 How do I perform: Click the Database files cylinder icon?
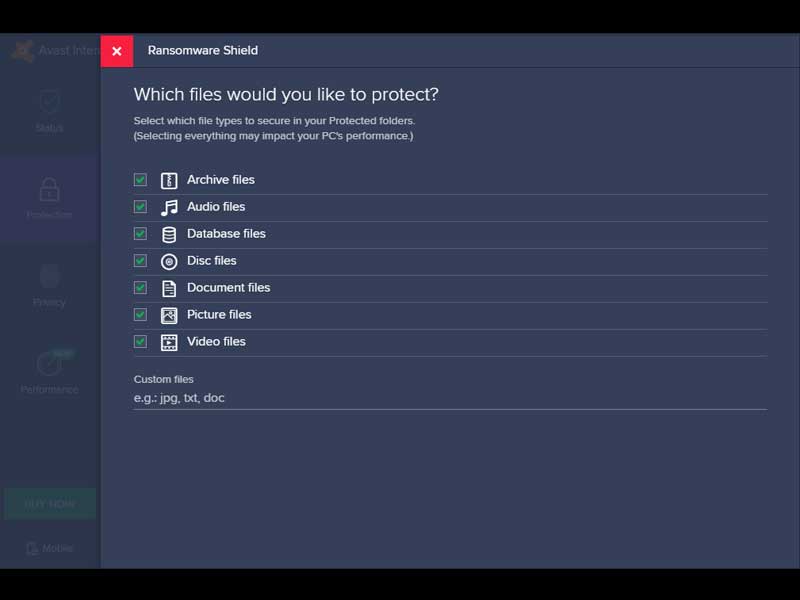click(x=169, y=234)
